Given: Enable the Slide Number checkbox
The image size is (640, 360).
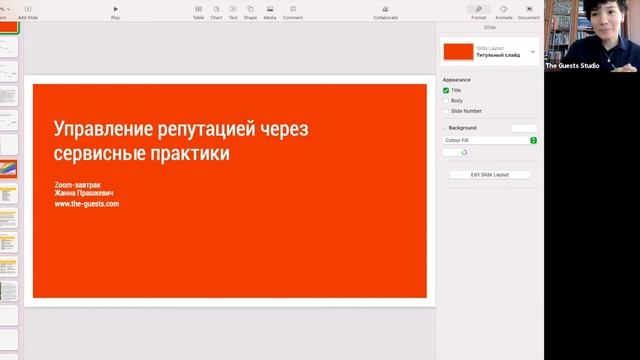Looking at the screenshot, I should pos(446,111).
